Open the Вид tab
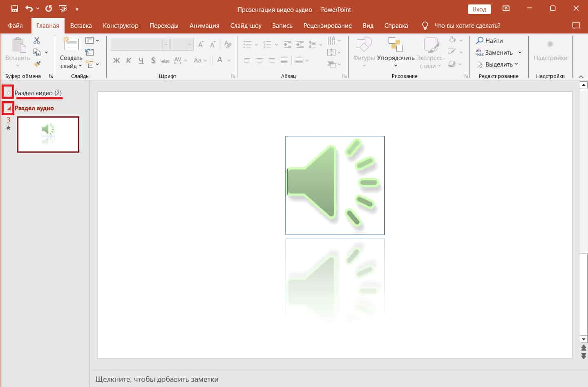 (x=368, y=26)
